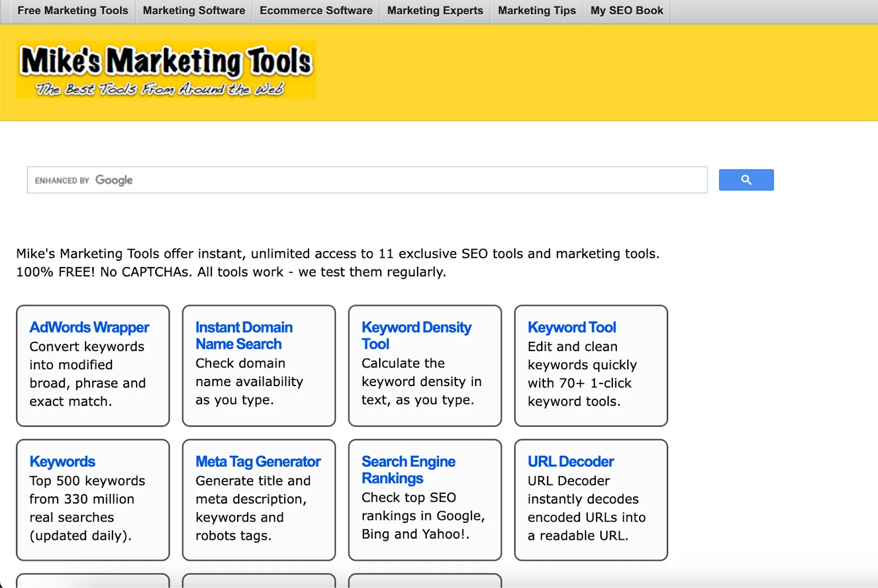Open the Keyword Density Tool link

(416, 336)
